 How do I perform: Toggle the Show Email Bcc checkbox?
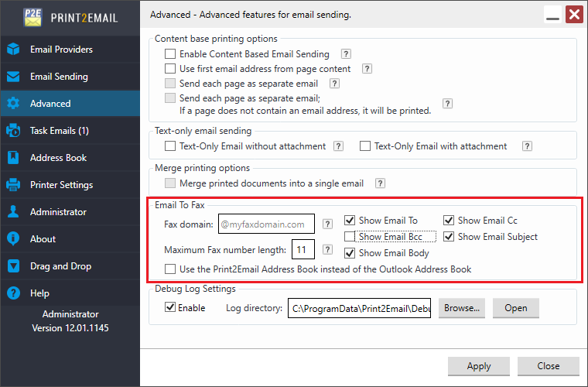(x=350, y=236)
